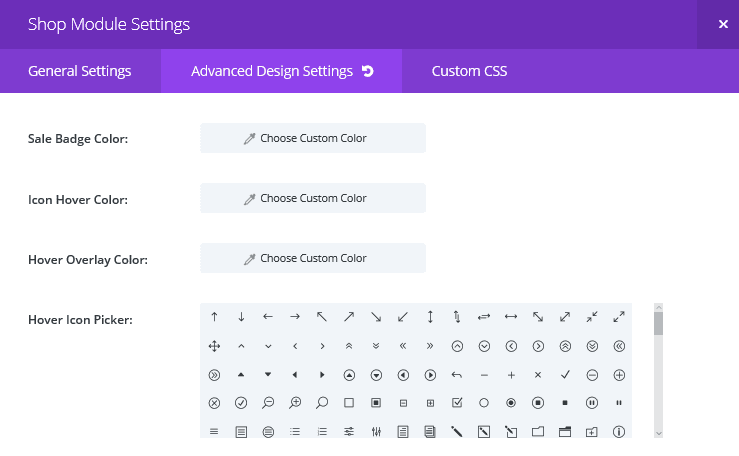
Task: Choose the zoom-out magnifier icon with minus
Action: (268, 403)
